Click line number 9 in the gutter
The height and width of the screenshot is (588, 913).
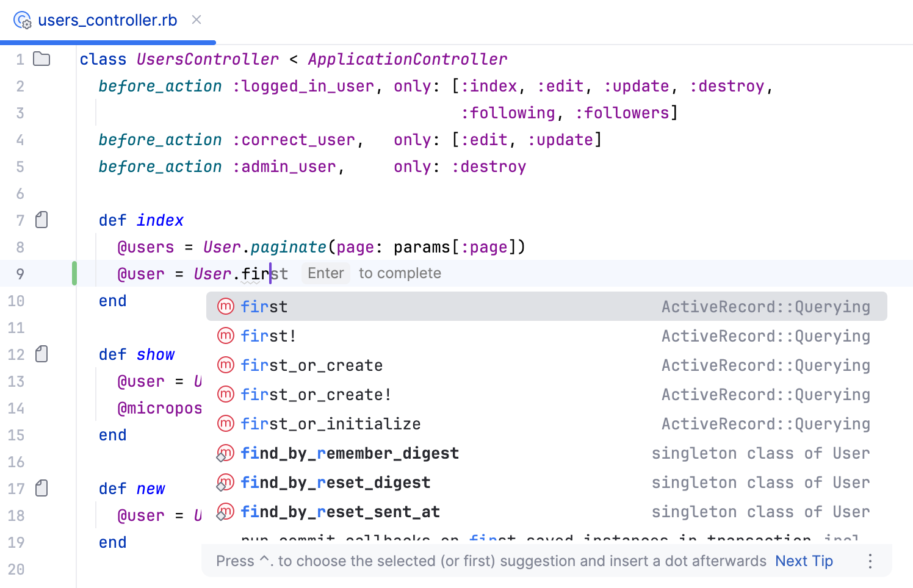pyautogui.click(x=20, y=273)
